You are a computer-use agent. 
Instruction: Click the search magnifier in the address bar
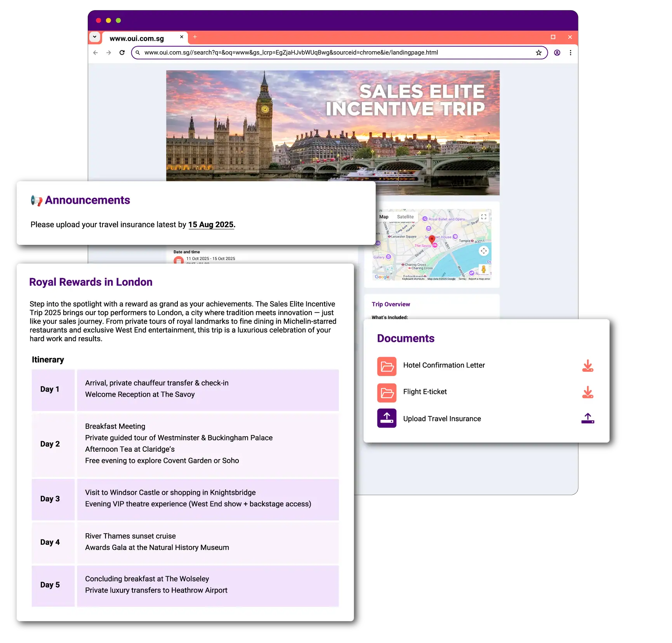[138, 53]
